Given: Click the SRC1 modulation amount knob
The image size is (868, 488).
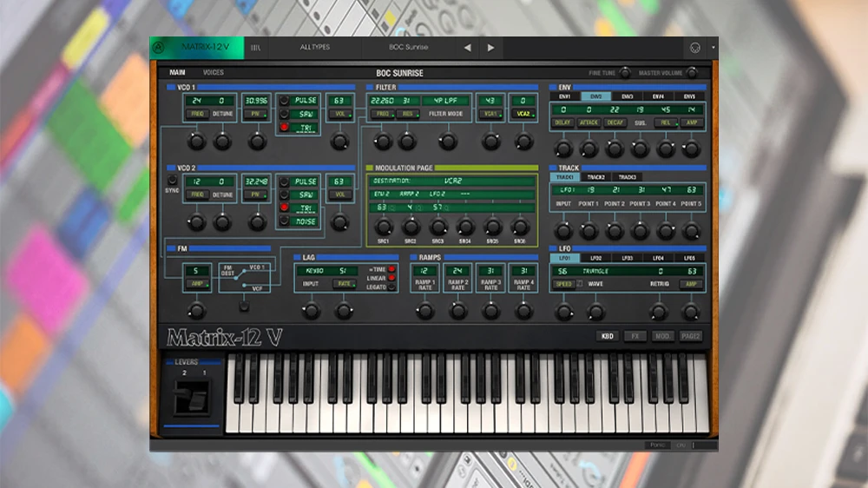Looking at the screenshot, I should [383, 227].
